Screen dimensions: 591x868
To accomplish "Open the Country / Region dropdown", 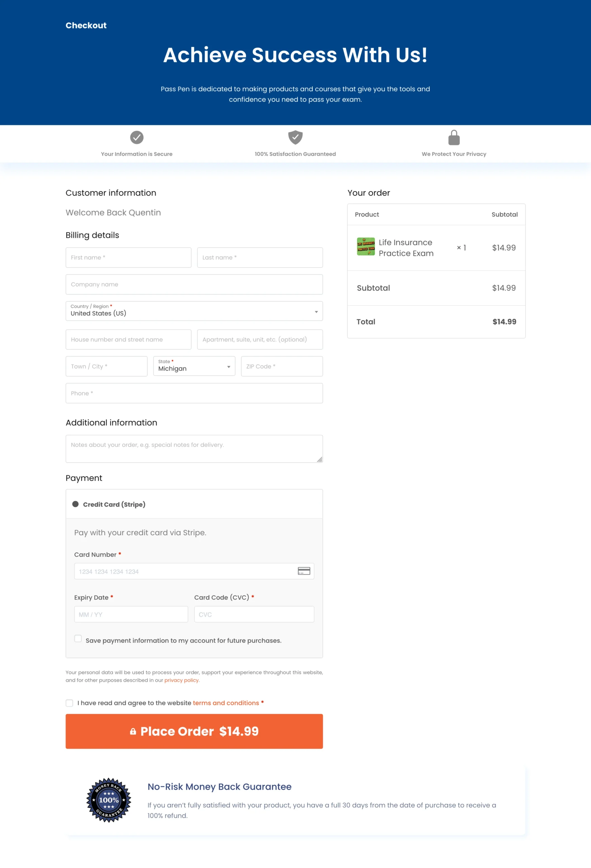I will click(194, 311).
